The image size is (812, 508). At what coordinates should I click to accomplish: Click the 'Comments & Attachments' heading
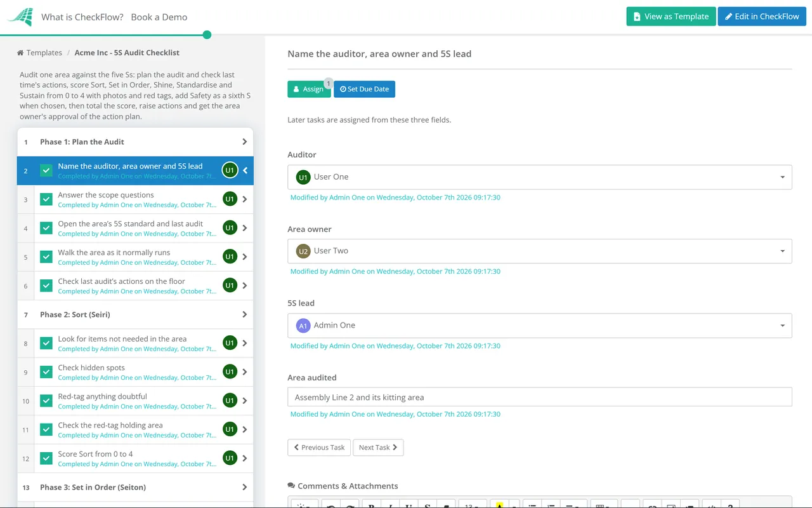(348, 486)
